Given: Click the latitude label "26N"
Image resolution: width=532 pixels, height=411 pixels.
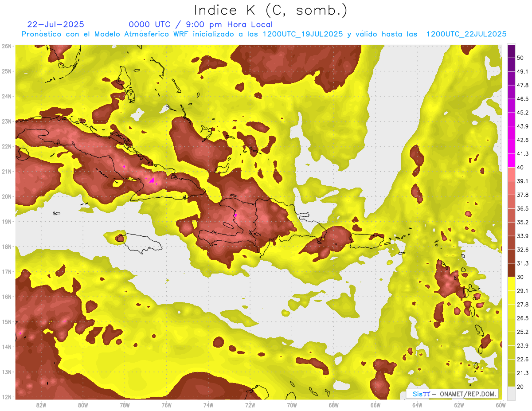Looking at the screenshot, I should click(x=7, y=46).
